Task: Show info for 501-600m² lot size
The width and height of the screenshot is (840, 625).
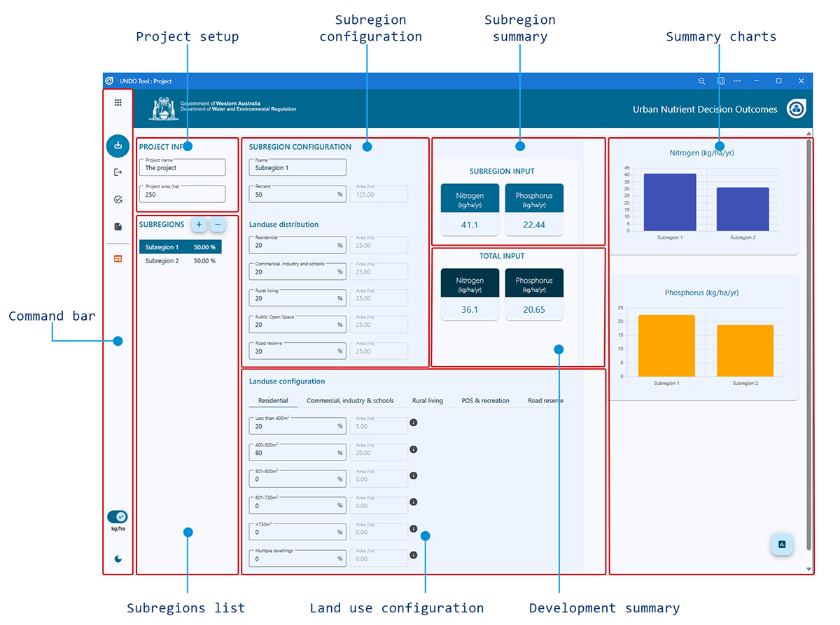Action: tap(414, 476)
